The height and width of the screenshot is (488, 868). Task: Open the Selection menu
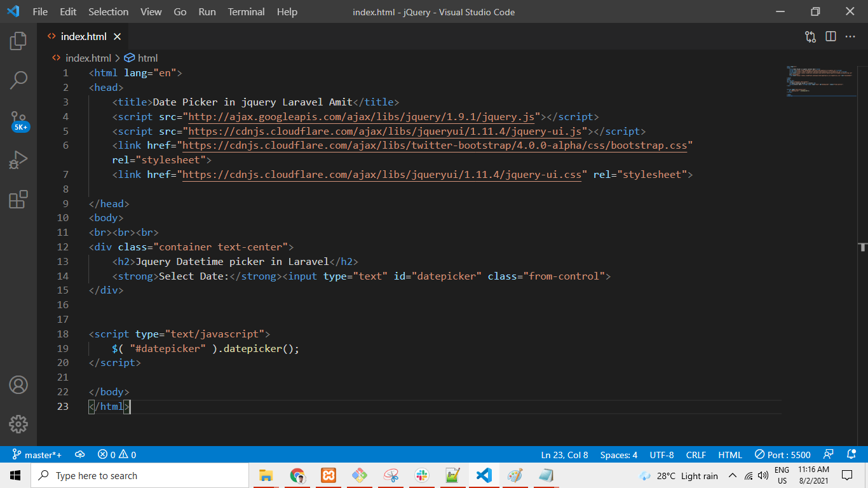click(x=109, y=12)
